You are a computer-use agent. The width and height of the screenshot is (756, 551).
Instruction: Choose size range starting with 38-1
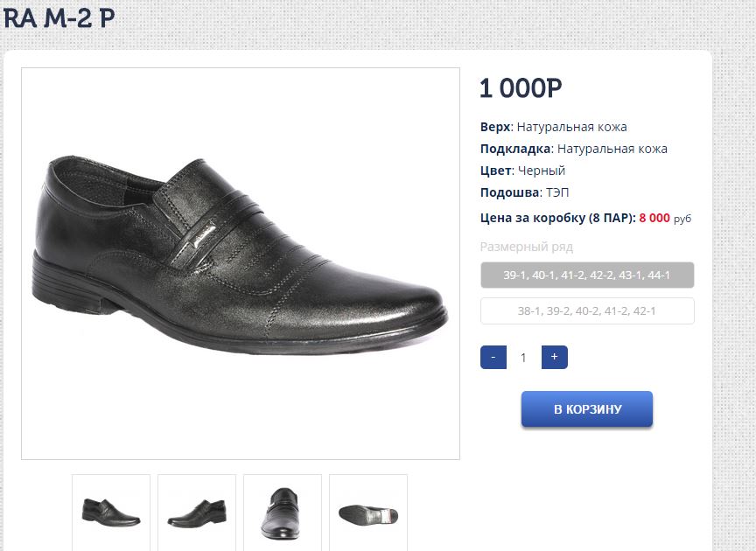pos(587,310)
